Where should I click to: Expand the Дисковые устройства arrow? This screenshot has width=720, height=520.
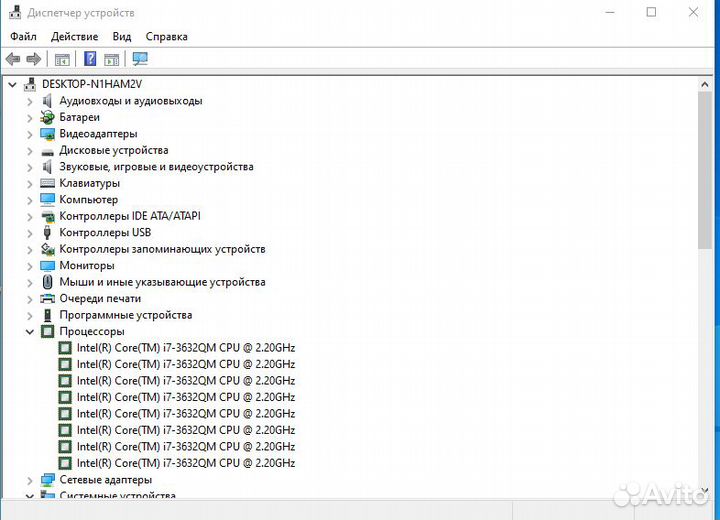[30, 151]
